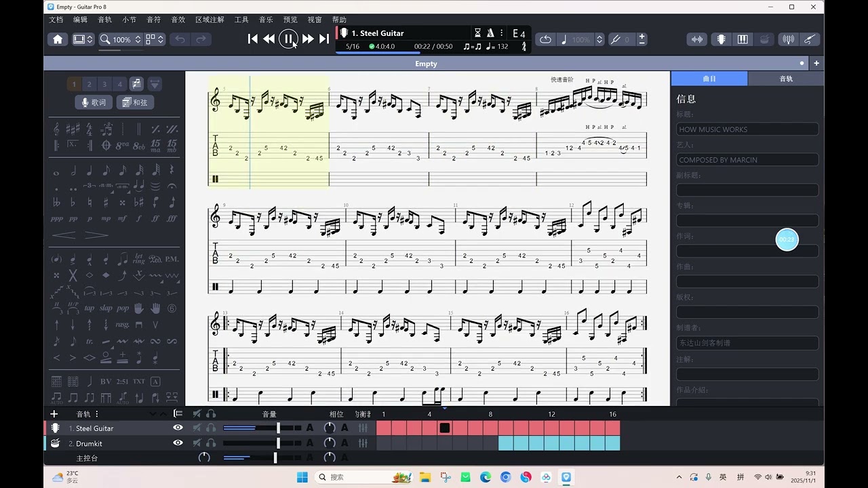
Task: Add a new document tab with plus
Action: pos(816,63)
